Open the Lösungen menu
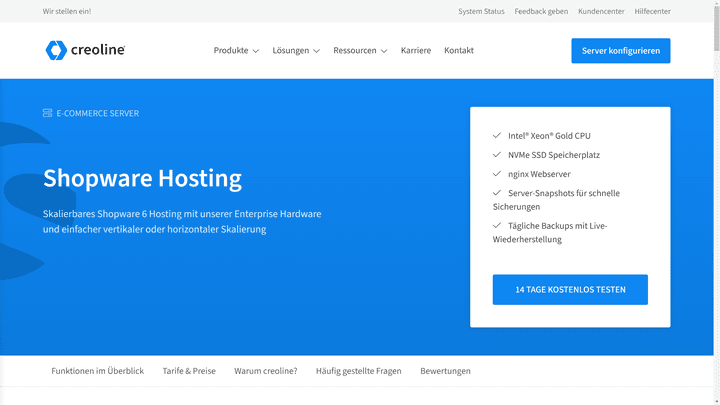The image size is (720, 405). pos(296,51)
